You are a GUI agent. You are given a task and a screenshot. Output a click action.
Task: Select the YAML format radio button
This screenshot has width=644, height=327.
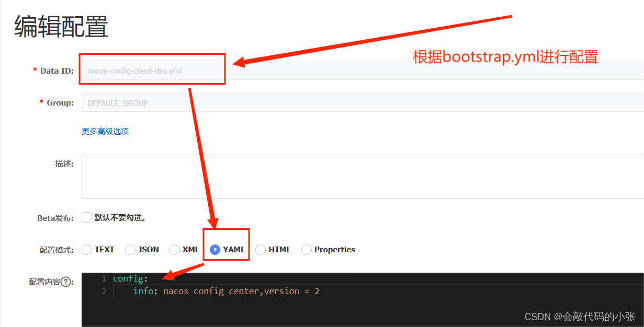point(215,250)
